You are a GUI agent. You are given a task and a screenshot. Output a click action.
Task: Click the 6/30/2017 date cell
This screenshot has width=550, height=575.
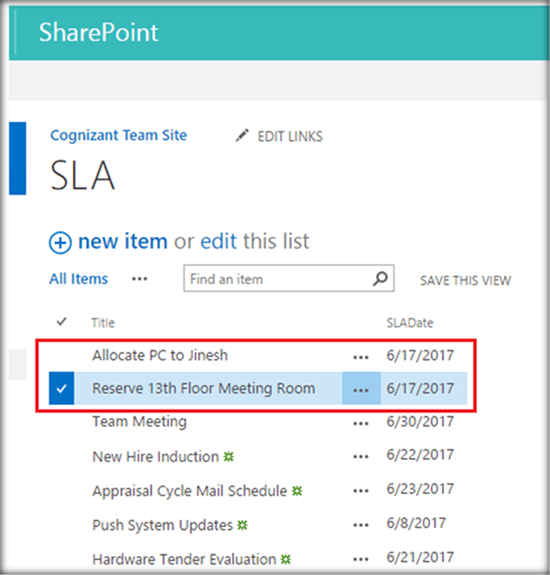[420, 422]
